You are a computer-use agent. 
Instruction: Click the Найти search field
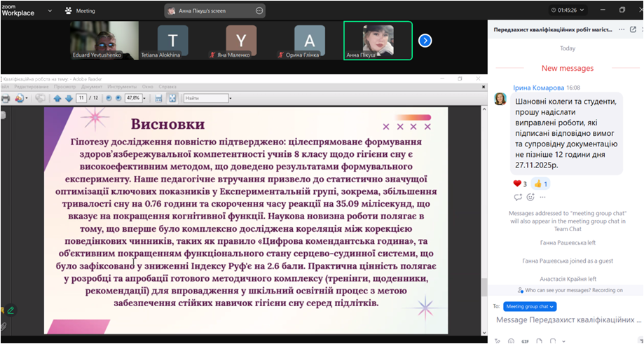(x=206, y=98)
